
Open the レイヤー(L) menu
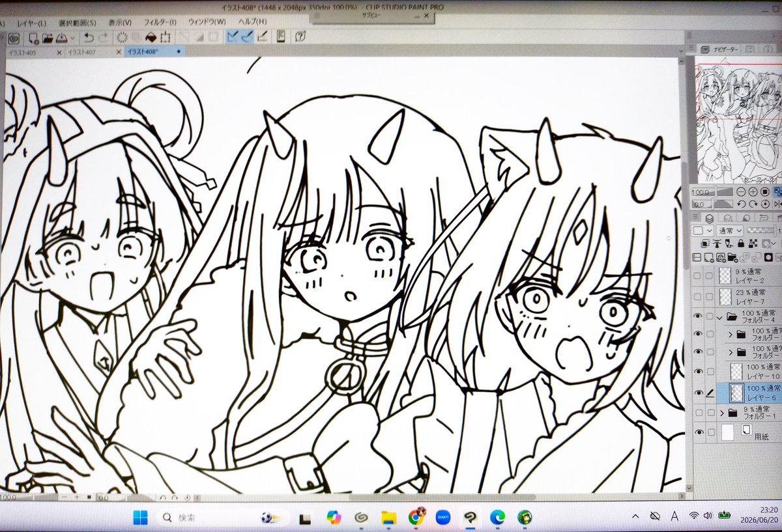32,23
